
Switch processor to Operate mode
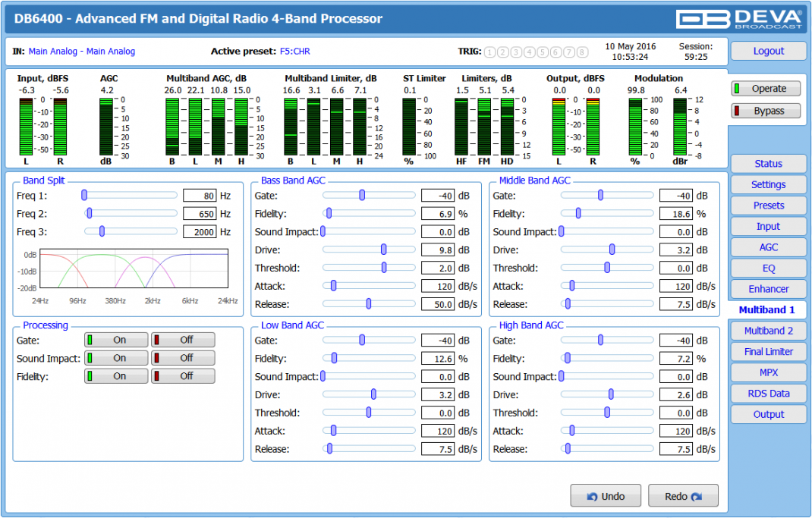[766, 89]
